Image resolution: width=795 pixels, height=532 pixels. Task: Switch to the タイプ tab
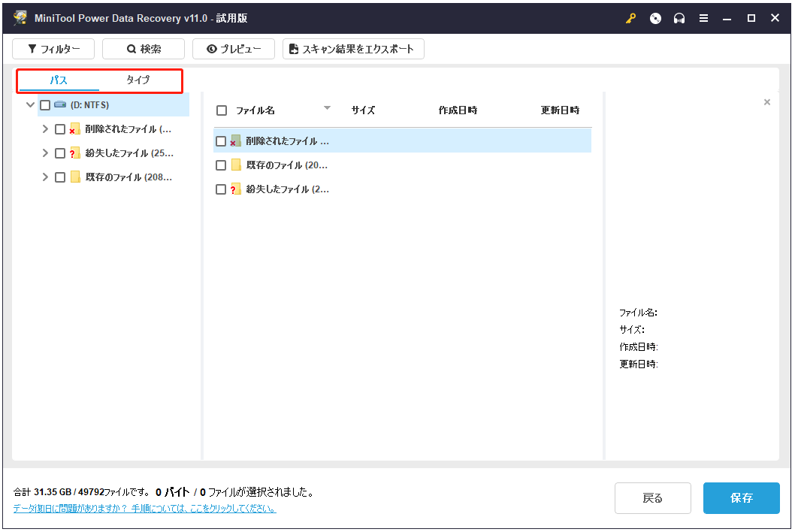coord(140,80)
